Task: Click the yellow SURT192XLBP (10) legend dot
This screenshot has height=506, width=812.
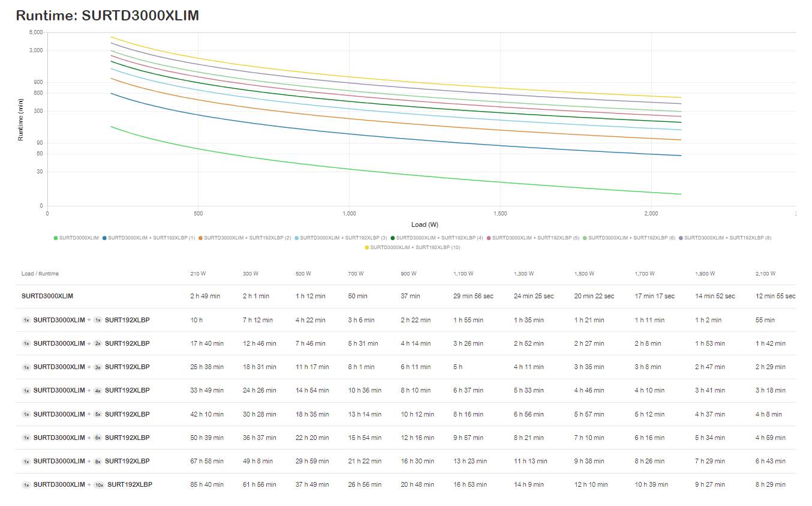Action: pos(366,248)
